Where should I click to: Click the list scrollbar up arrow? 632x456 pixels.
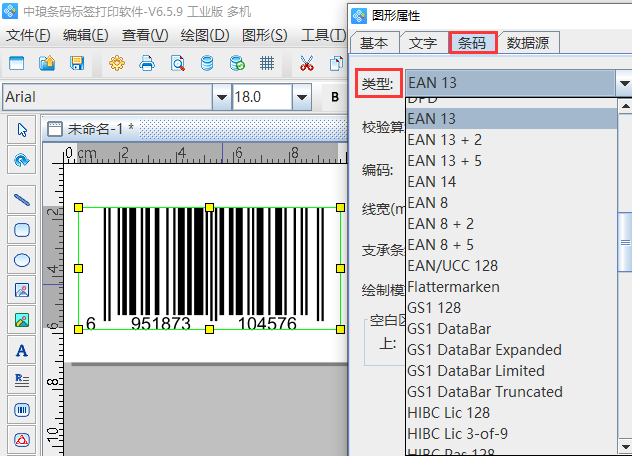[x=625, y=106]
